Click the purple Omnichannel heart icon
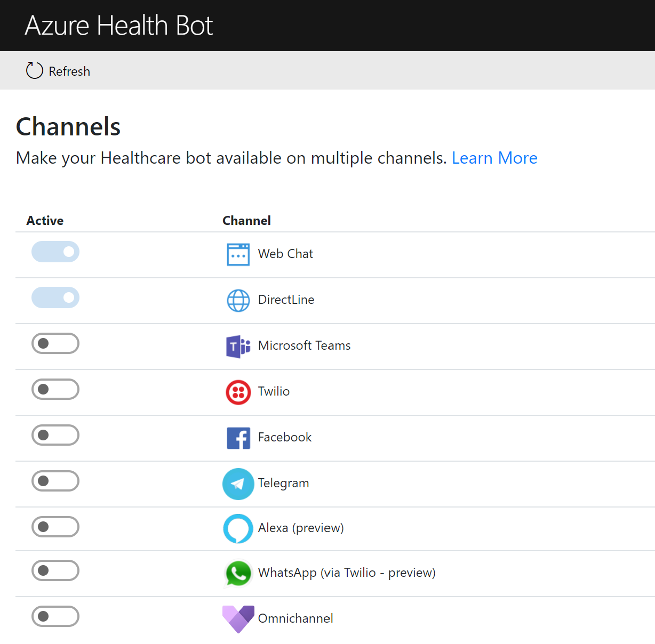The height and width of the screenshot is (644, 655). [x=238, y=619]
